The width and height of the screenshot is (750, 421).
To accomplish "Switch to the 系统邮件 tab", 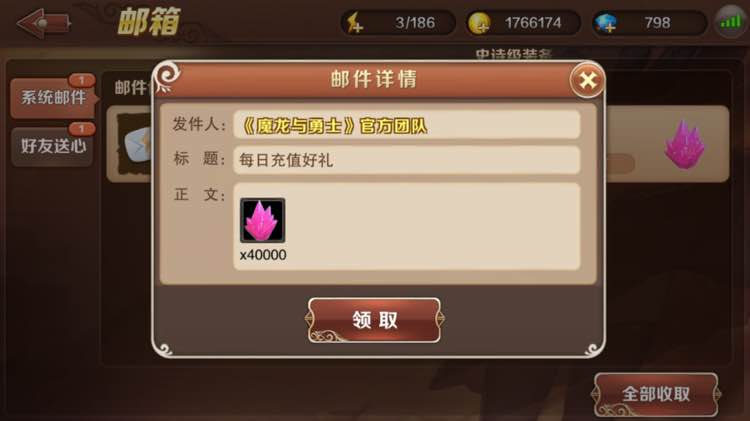I will coord(53,98).
